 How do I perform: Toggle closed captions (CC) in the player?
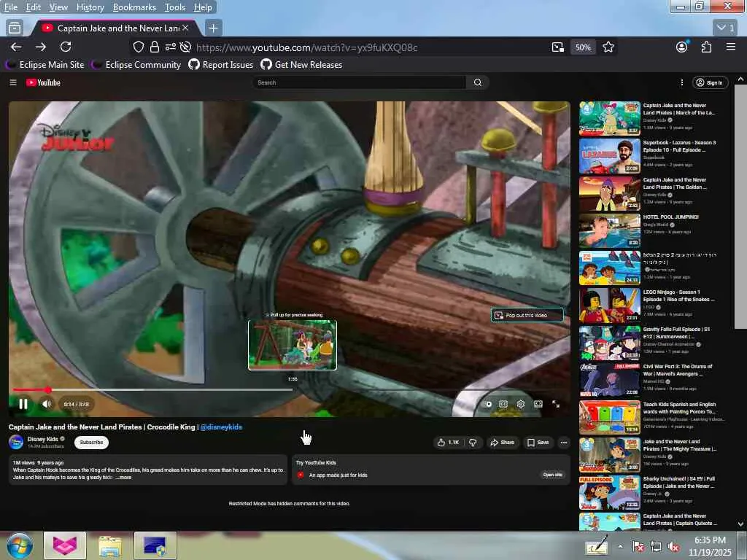[503, 404]
